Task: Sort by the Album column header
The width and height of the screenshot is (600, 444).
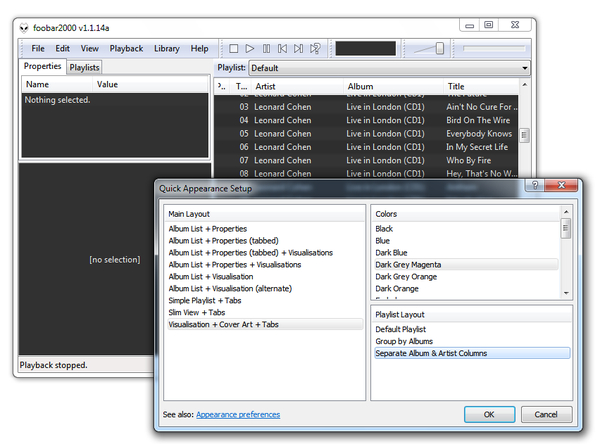Action: coord(393,86)
